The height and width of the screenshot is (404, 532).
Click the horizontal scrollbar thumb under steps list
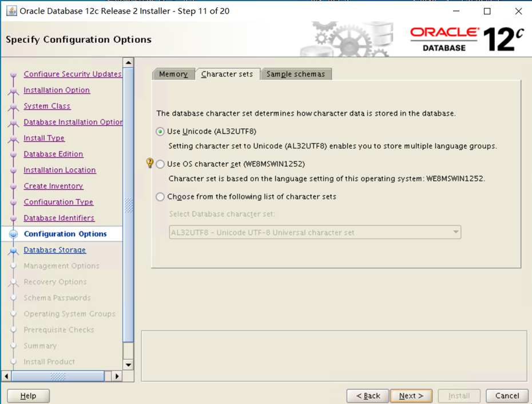[x=58, y=376]
